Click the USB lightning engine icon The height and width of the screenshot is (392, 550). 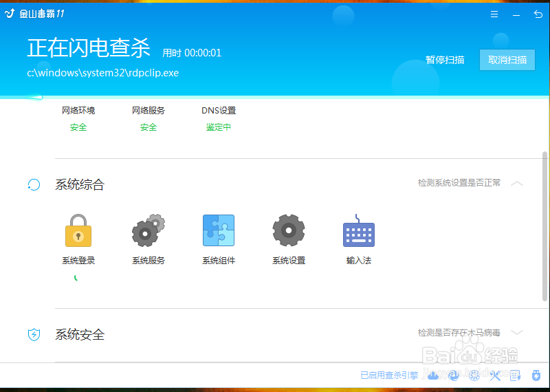pyautogui.click(x=536, y=375)
